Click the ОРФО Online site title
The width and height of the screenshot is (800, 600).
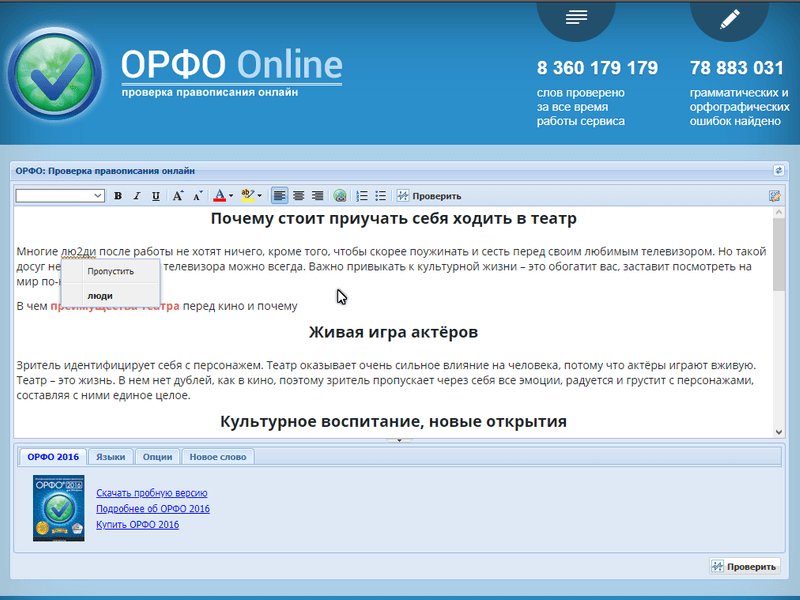pyautogui.click(x=232, y=65)
